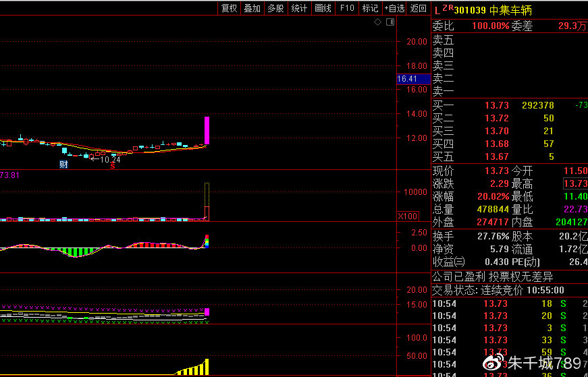This screenshot has width=588, height=377.
Task: Click the tall magenta limit-up candlestick
Action: click(x=207, y=130)
